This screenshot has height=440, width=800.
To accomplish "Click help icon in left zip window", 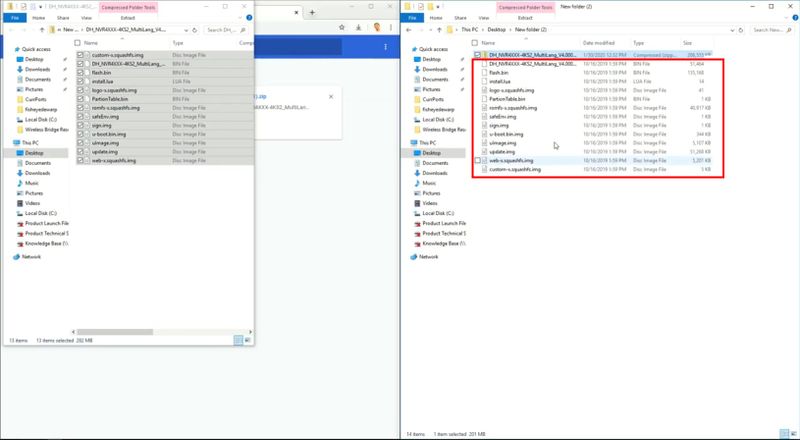I will pyautogui.click(x=249, y=17).
